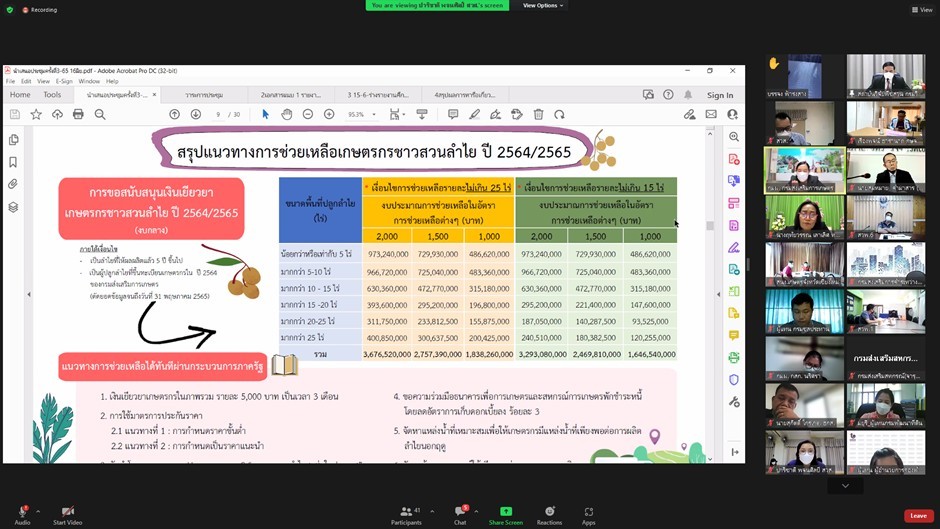
Task: Bookmark the file with the star icon
Action: click(x=36, y=115)
